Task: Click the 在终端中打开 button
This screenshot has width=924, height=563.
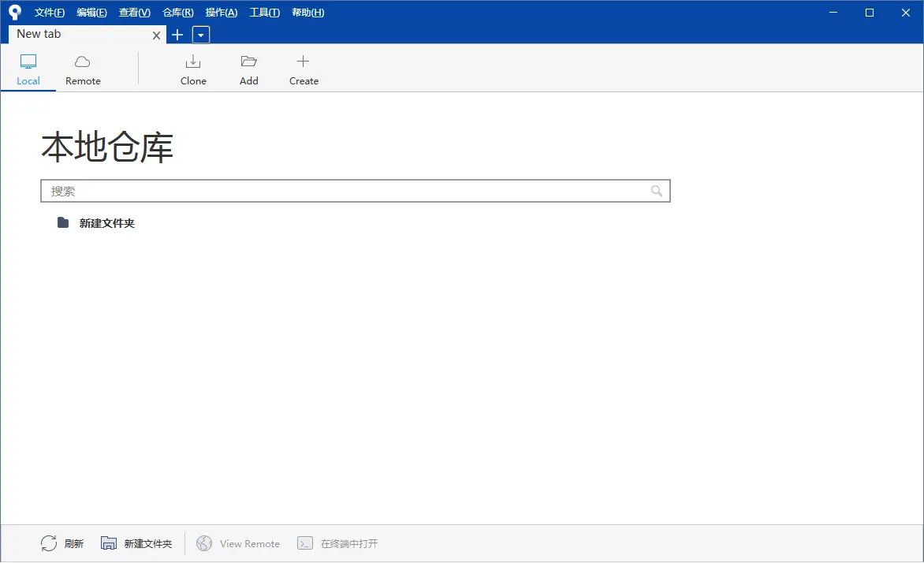Action: pyautogui.click(x=337, y=543)
